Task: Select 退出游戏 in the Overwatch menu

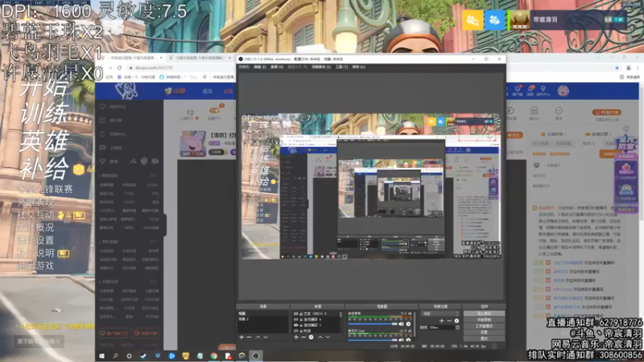Action: click(x=35, y=265)
